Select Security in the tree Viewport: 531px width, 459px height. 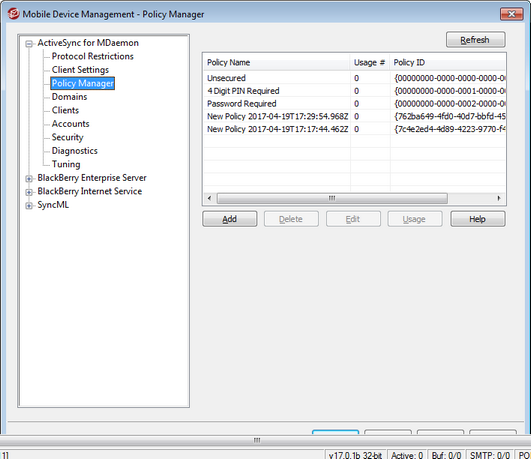67,137
